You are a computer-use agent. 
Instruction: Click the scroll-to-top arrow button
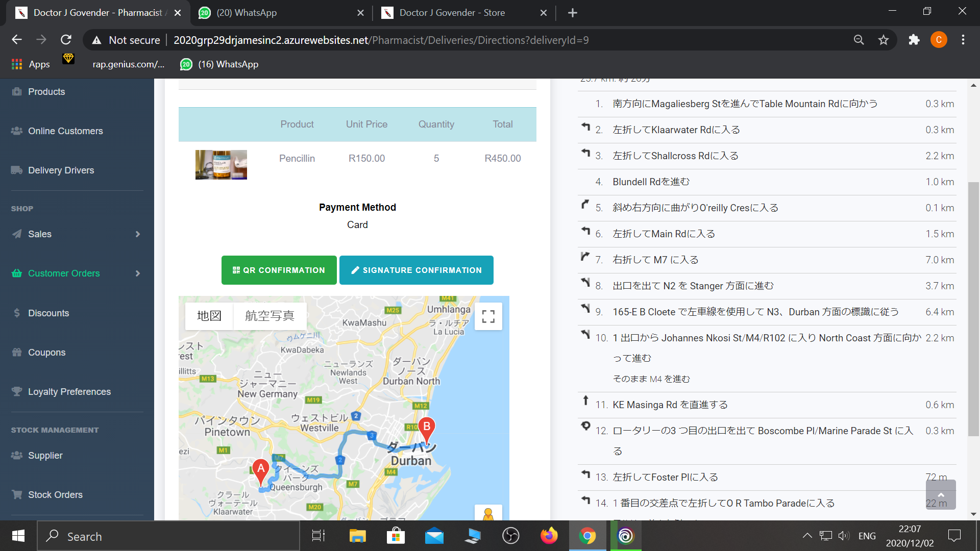[x=941, y=494]
